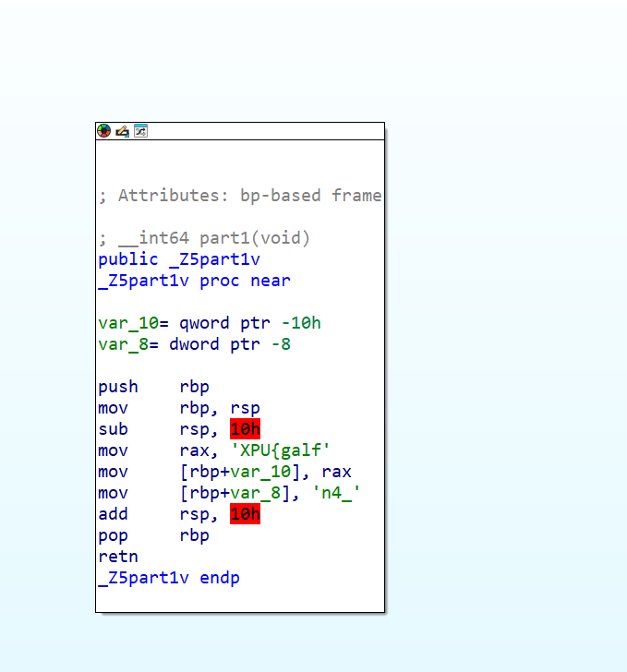This screenshot has width=627, height=672.
Task: Click _Z5part1v in the public line
Action: 214,259
